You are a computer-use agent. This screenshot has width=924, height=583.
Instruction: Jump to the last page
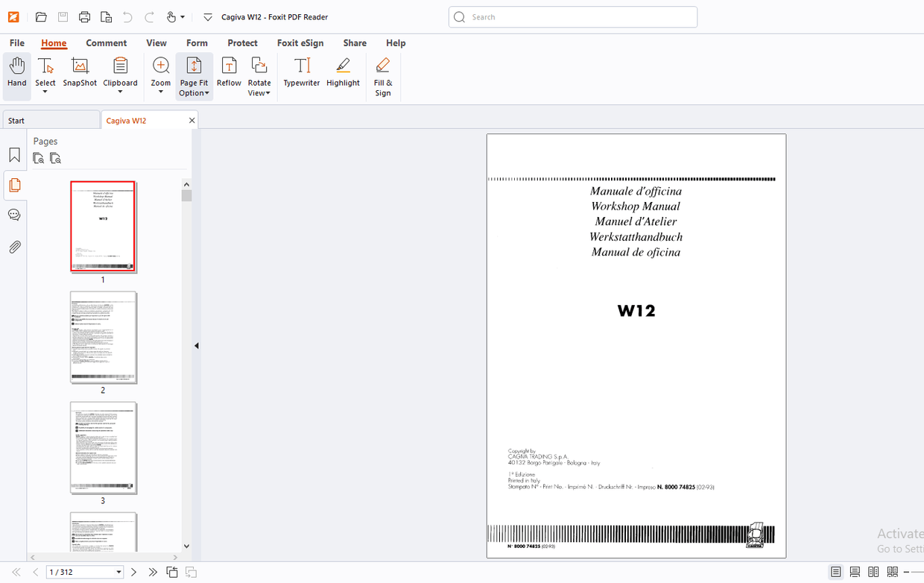click(152, 572)
